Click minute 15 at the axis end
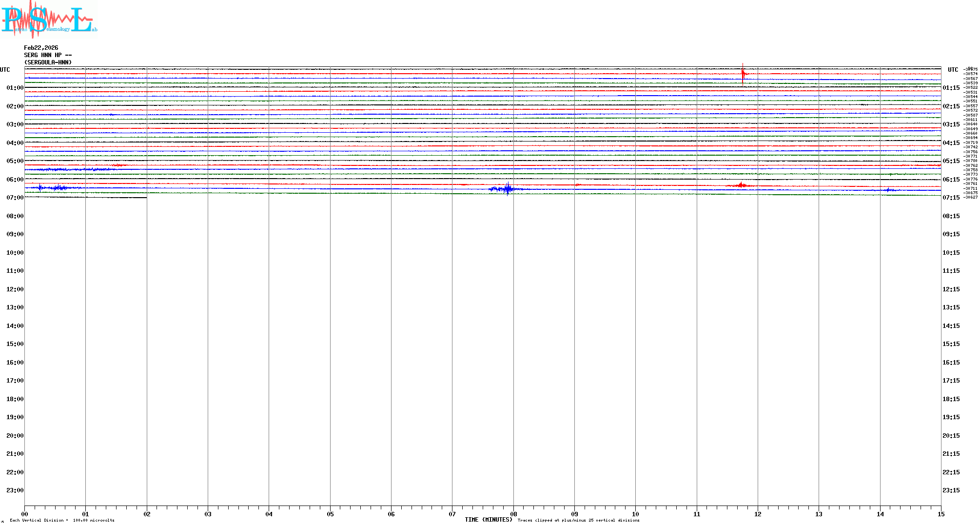This screenshot has height=527, width=980. pyautogui.click(x=941, y=514)
